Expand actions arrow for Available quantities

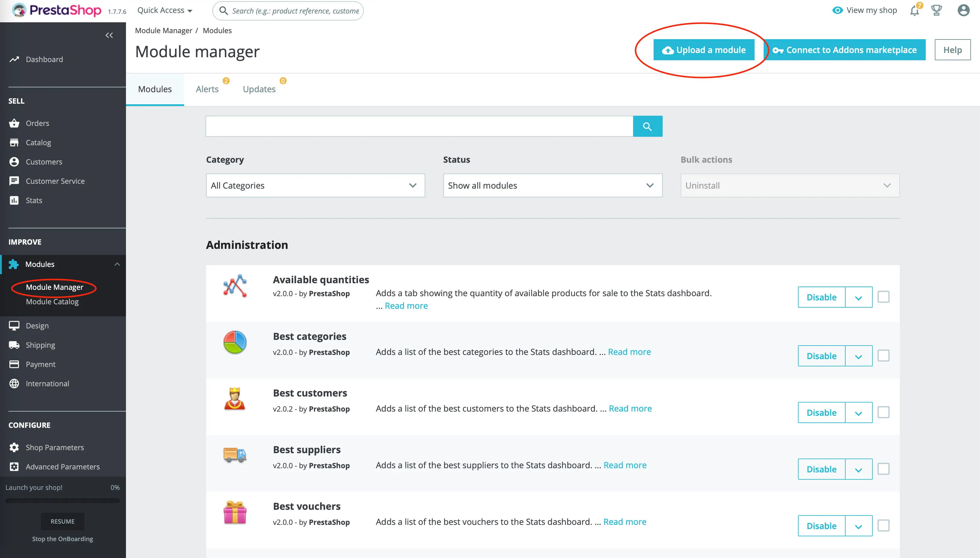point(859,297)
